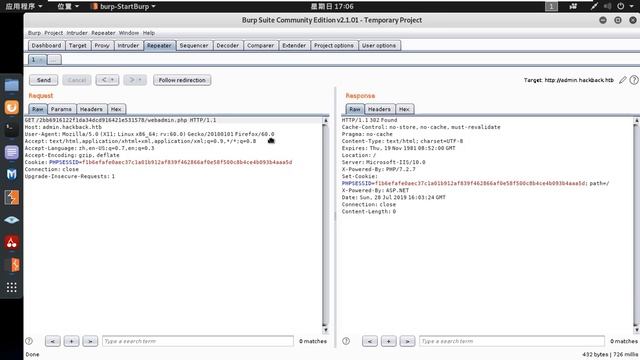Go forward in request history

pos(135,80)
